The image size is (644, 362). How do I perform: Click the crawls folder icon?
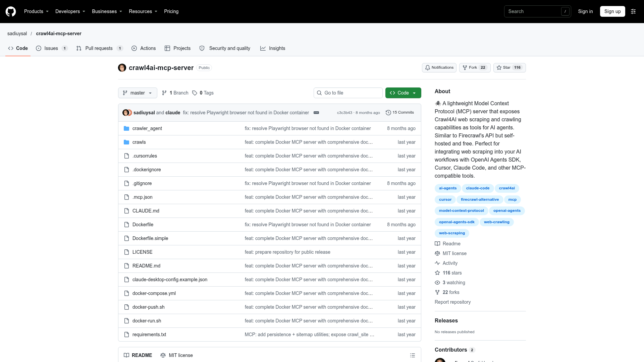point(126,142)
